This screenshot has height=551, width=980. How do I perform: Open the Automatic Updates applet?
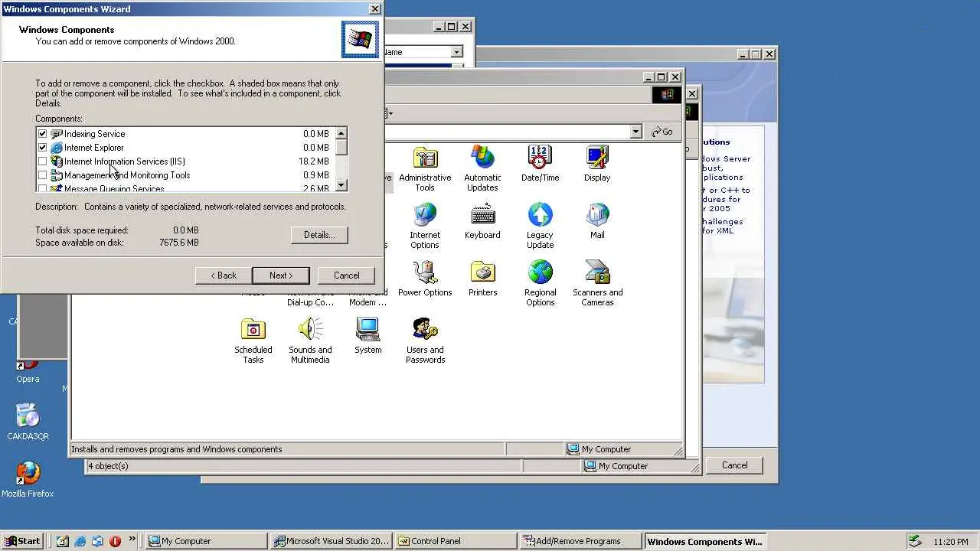point(482,169)
